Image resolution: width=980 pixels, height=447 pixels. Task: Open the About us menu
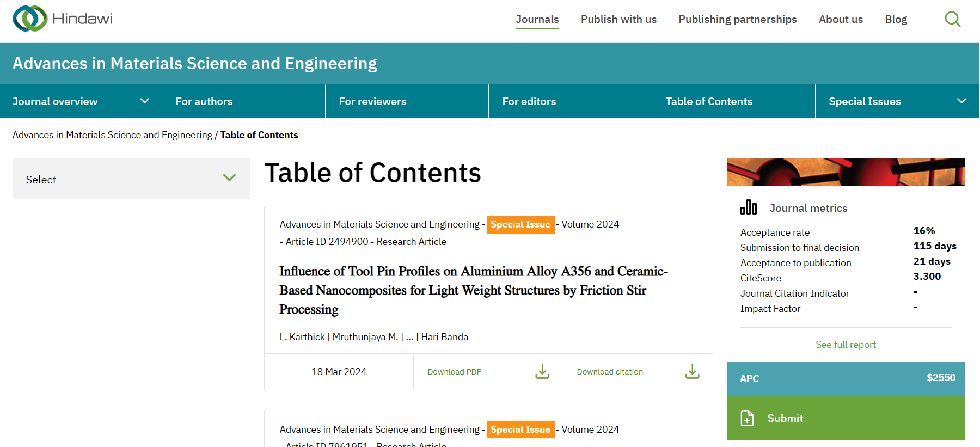tap(841, 19)
